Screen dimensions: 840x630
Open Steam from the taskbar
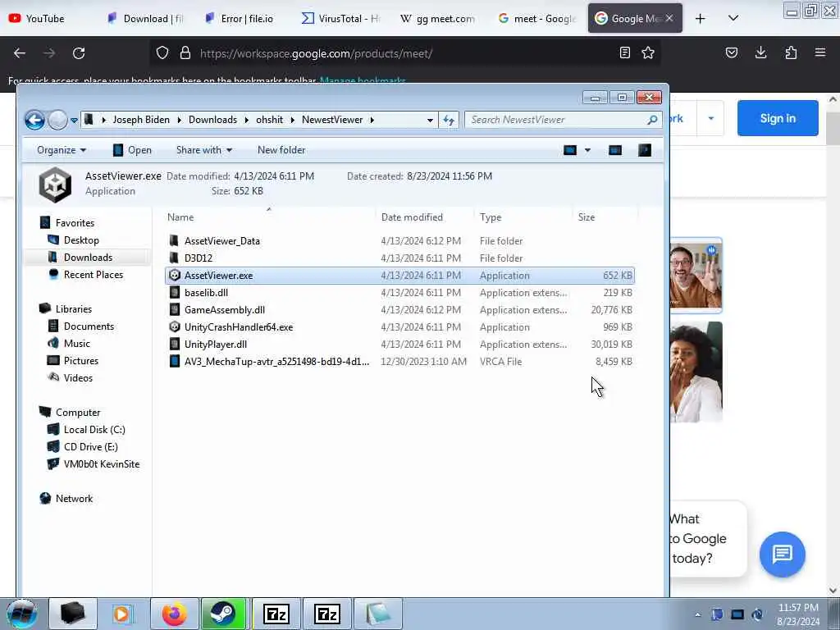tap(223, 614)
